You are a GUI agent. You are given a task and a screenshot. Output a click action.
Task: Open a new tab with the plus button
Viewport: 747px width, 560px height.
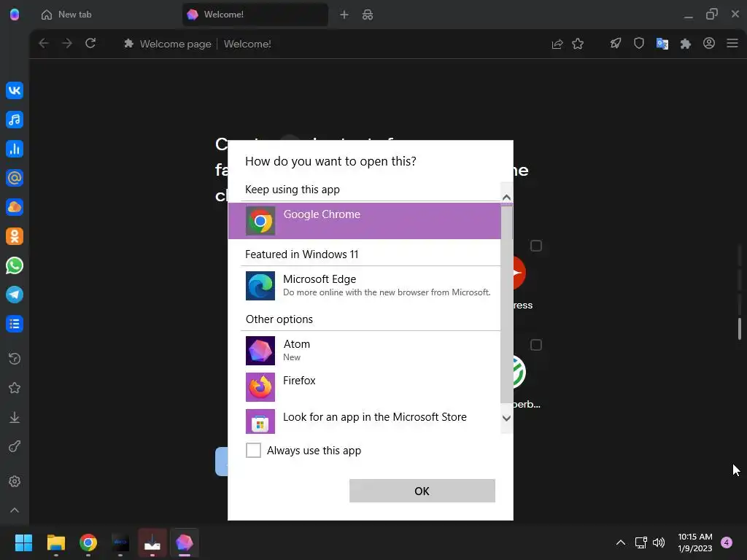point(344,15)
